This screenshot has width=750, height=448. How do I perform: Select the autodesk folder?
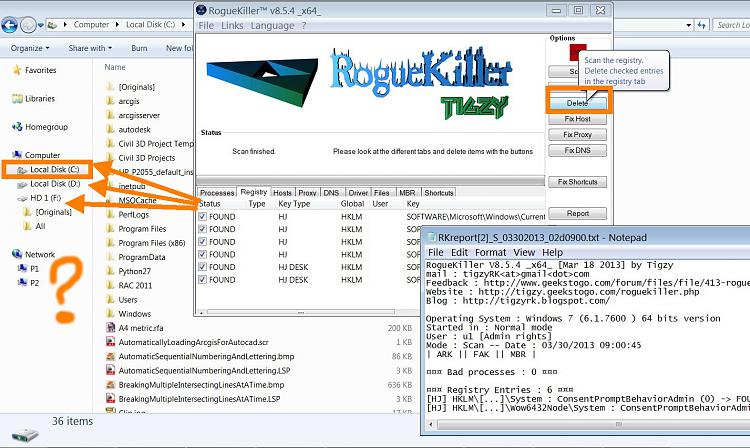134,130
